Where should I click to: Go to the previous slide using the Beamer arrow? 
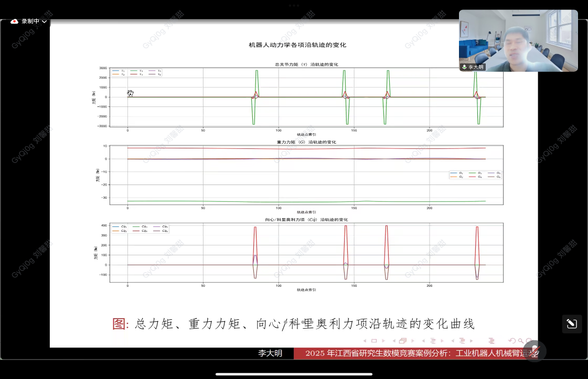tap(365, 341)
